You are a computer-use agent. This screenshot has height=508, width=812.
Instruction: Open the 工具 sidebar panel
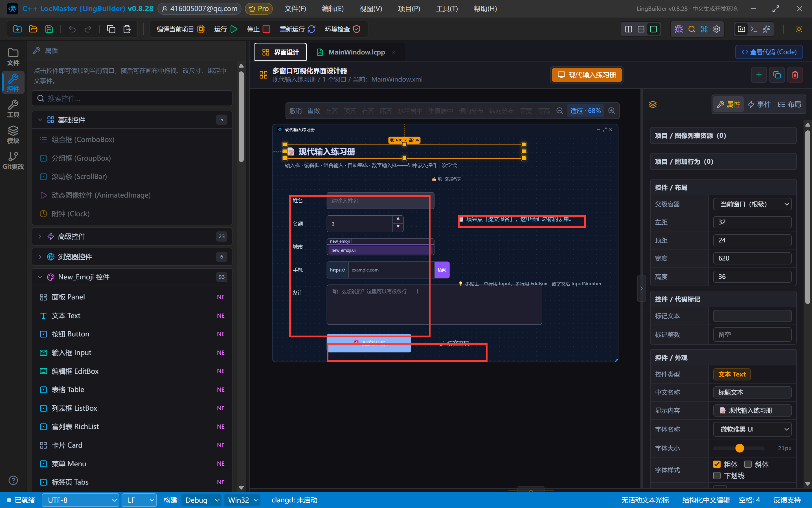point(13,109)
